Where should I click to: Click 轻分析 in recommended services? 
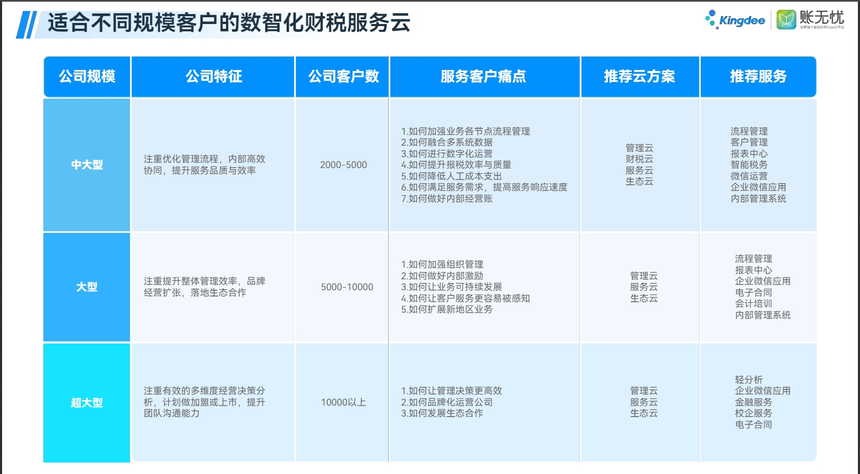[x=749, y=380]
